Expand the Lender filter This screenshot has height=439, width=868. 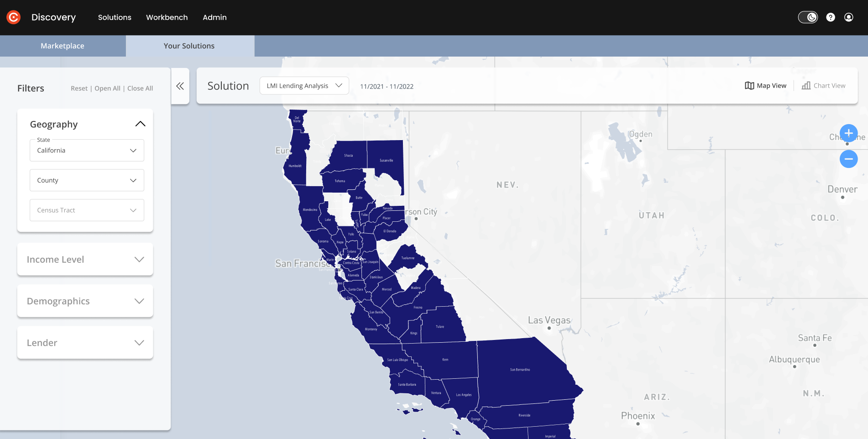click(x=85, y=343)
